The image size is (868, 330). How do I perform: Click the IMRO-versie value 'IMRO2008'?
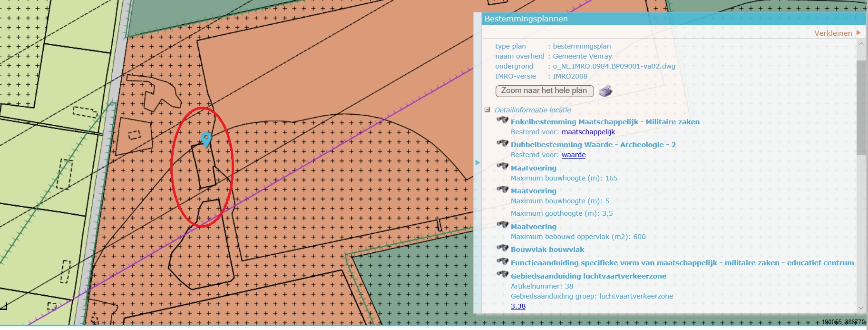[x=570, y=76]
